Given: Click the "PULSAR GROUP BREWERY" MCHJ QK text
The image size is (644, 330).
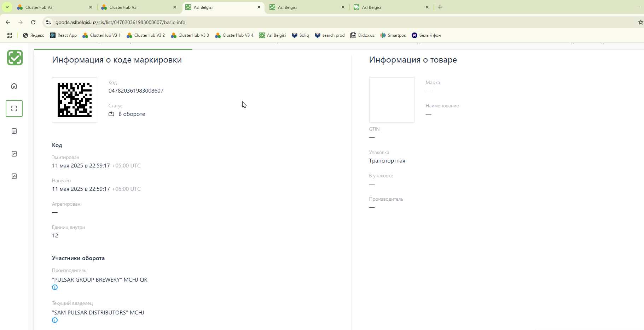Looking at the screenshot, I should (100, 280).
